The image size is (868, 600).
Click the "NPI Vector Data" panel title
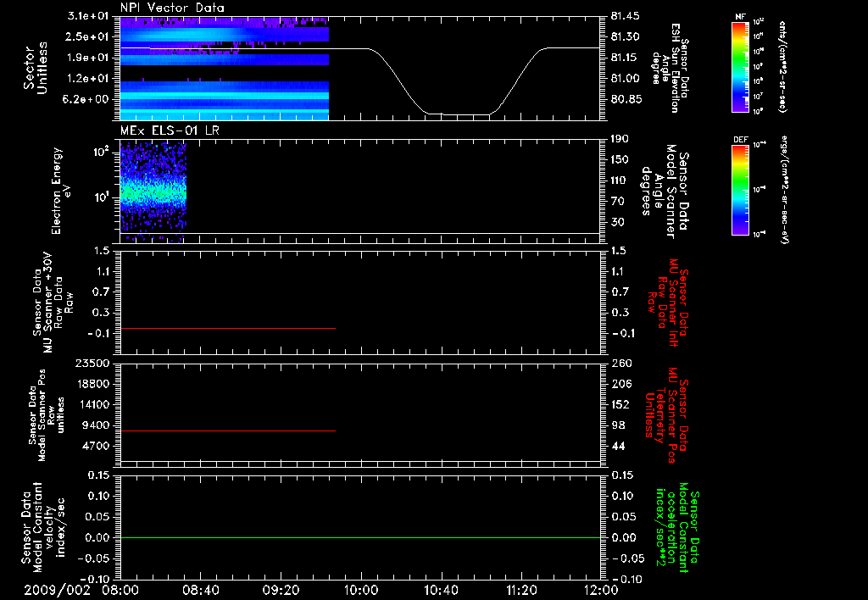coord(173,8)
